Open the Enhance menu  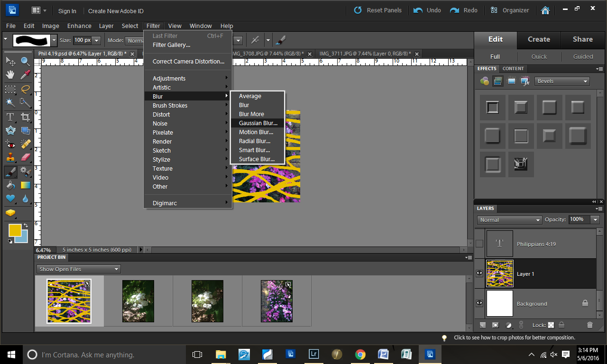coord(79,26)
